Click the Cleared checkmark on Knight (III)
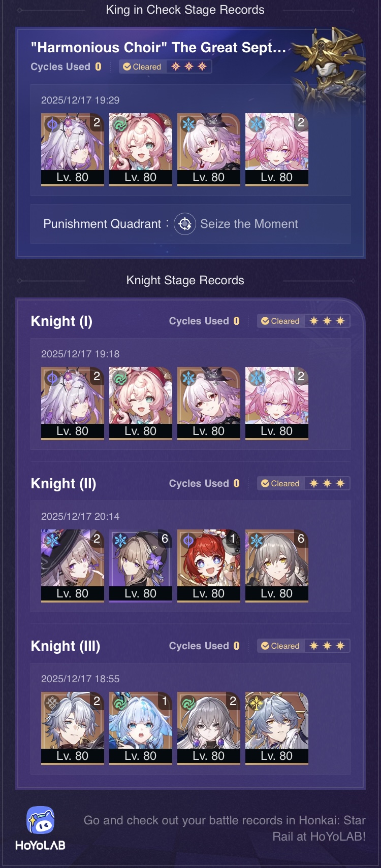381x868 pixels. (x=265, y=646)
